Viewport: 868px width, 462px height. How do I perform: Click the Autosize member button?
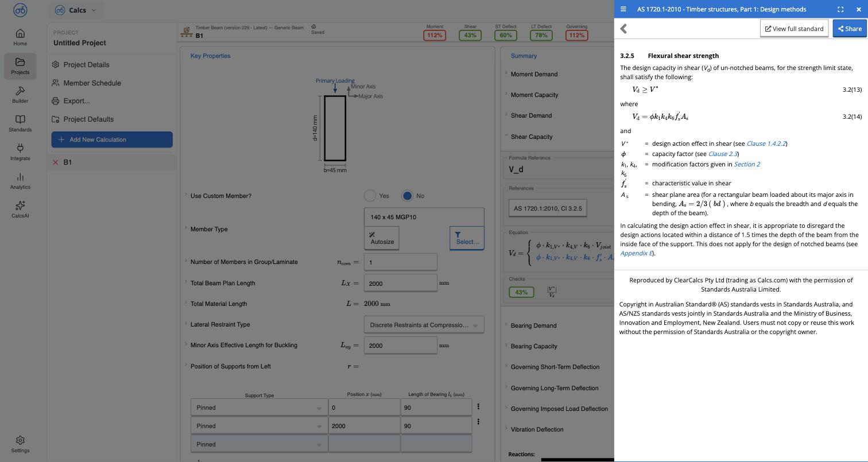382,238
